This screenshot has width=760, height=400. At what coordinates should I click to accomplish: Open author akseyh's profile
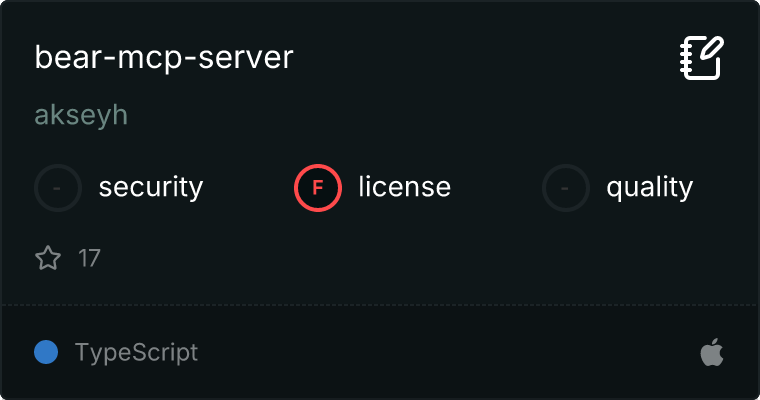[81, 115]
